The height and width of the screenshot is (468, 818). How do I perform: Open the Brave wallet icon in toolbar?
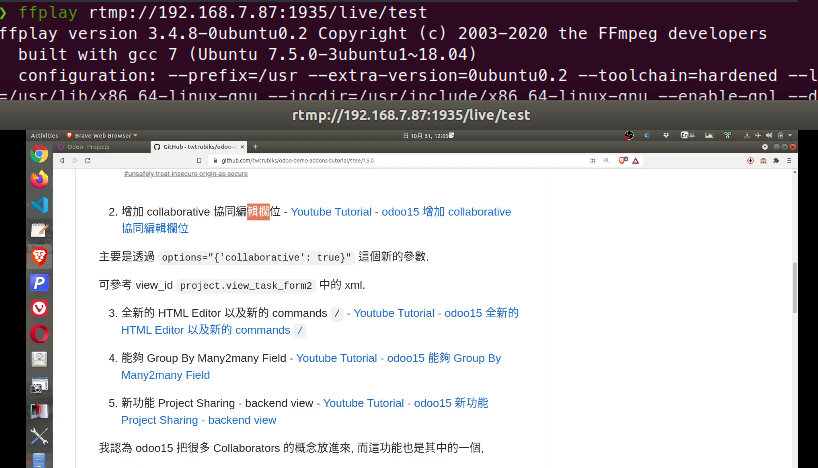point(763,161)
